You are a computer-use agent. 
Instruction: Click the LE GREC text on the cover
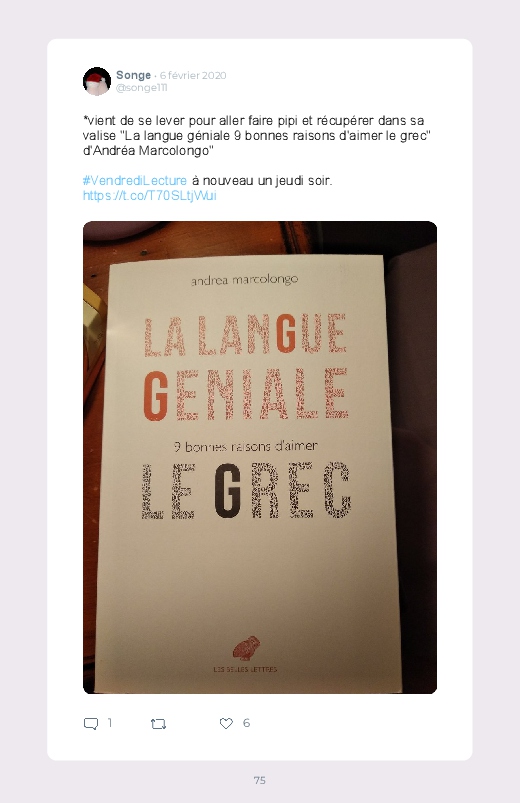click(246, 491)
